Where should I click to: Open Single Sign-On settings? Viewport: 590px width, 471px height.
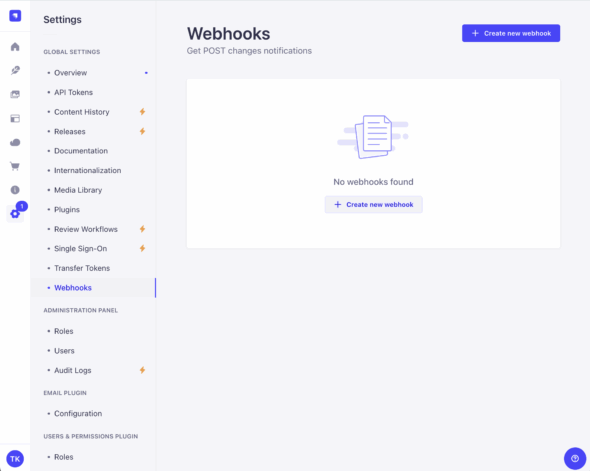(81, 249)
